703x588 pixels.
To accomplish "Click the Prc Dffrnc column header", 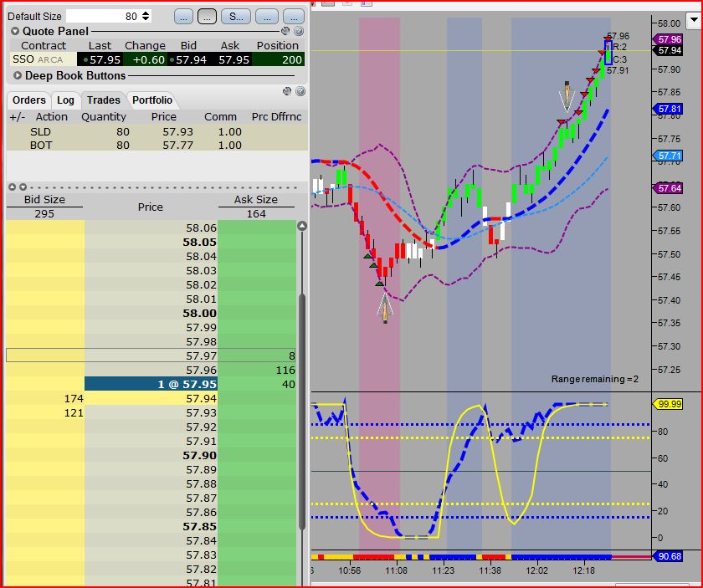I will coord(277,117).
